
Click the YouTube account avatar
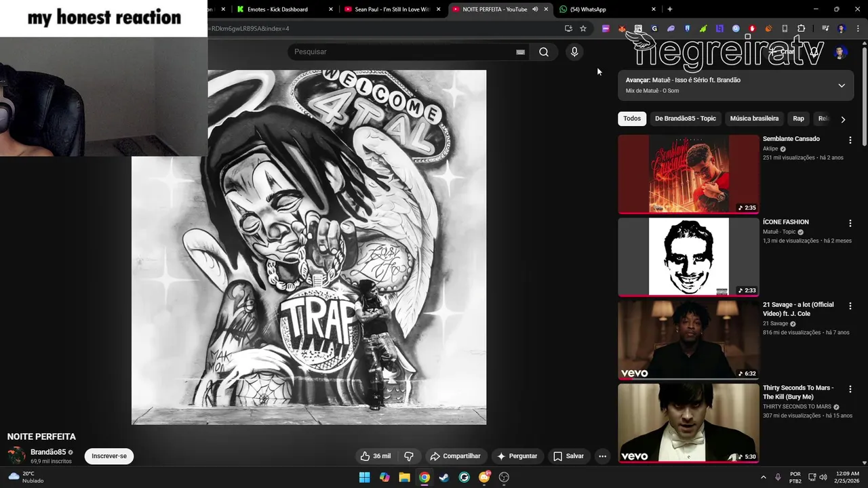840,52
